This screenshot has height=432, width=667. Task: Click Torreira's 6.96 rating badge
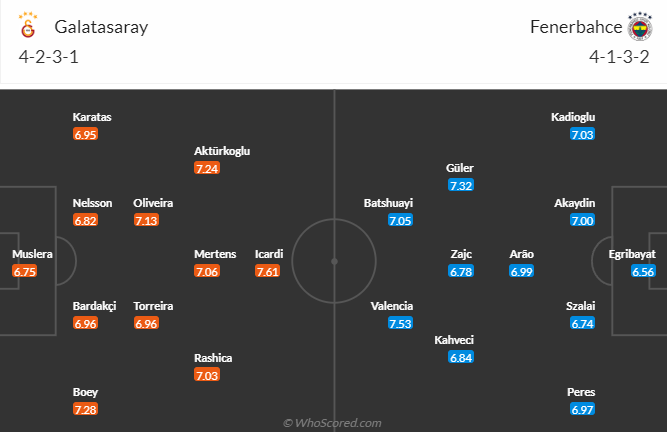[146, 323]
